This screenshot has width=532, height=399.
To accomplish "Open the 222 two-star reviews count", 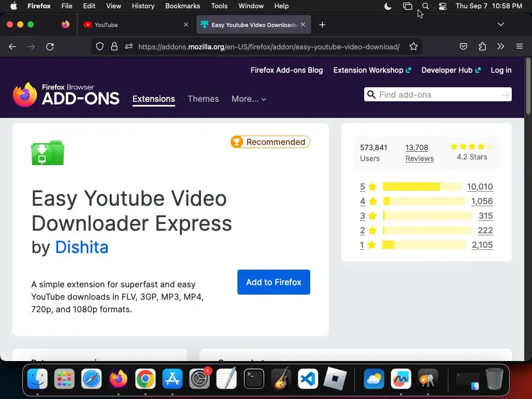I will coord(485,230).
